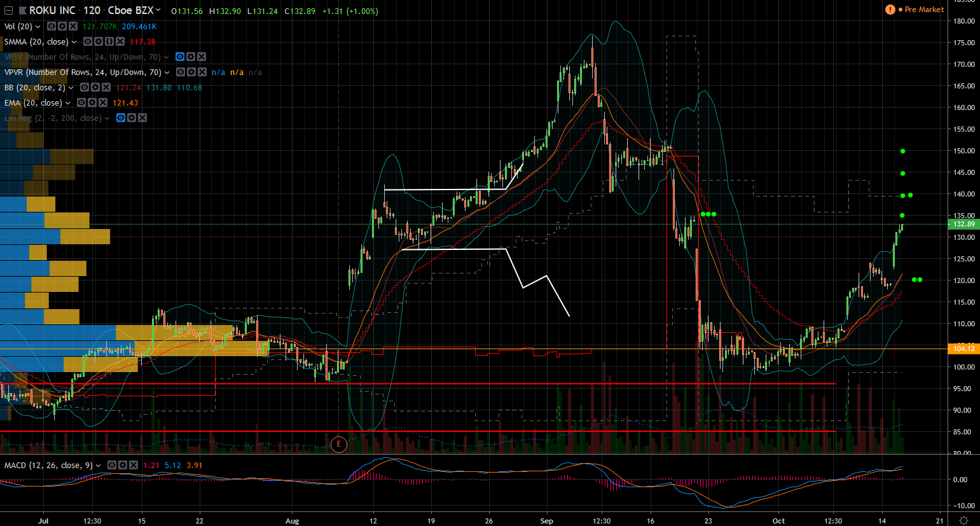Open the Vol (20) dropdown arrow

coord(38,27)
